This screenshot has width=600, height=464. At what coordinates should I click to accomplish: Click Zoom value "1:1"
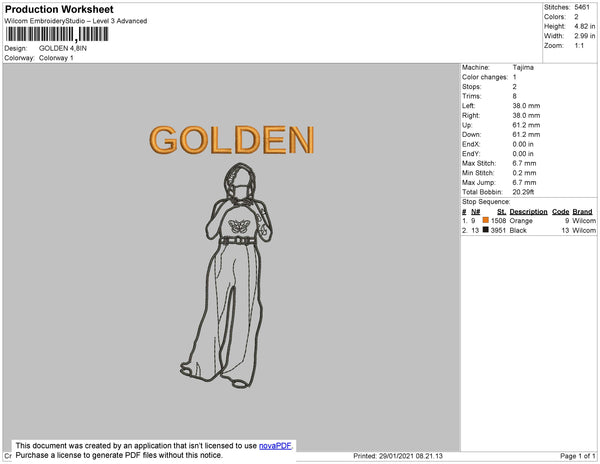coord(579,46)
